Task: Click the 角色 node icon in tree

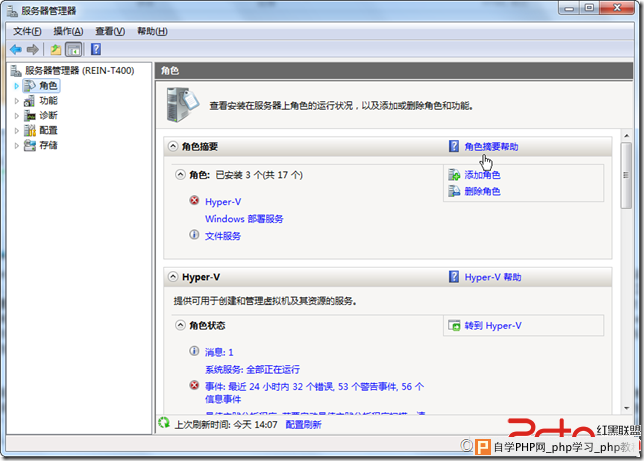Action: click(x=30, y=85)
